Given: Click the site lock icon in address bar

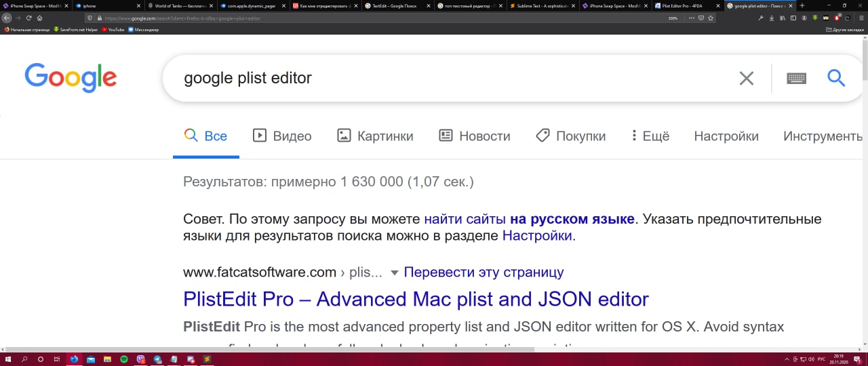Looking at the screenshot, I should (x=99, y=18).
